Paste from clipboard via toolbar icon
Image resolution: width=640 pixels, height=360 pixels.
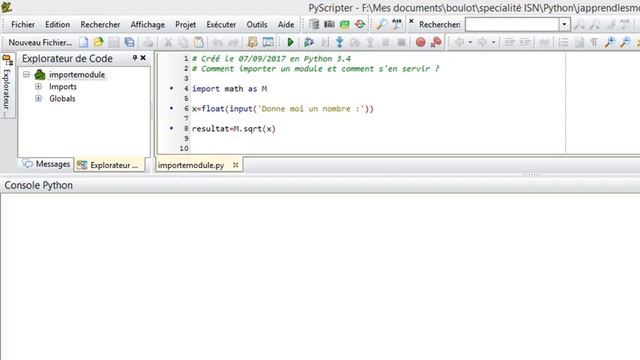198,42
